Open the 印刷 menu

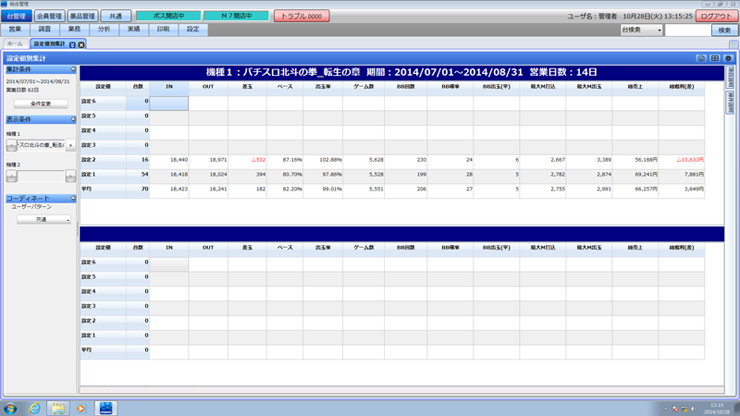(163, 29)
